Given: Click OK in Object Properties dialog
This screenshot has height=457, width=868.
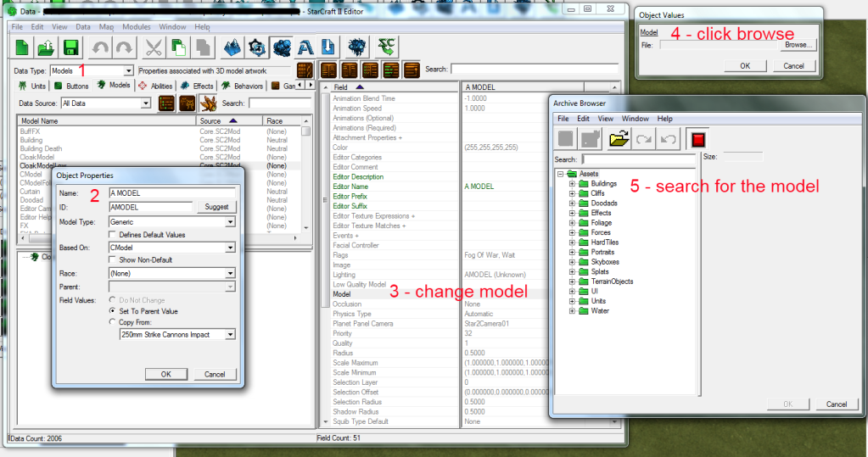Looking at the screenshot, I should 166,374.
